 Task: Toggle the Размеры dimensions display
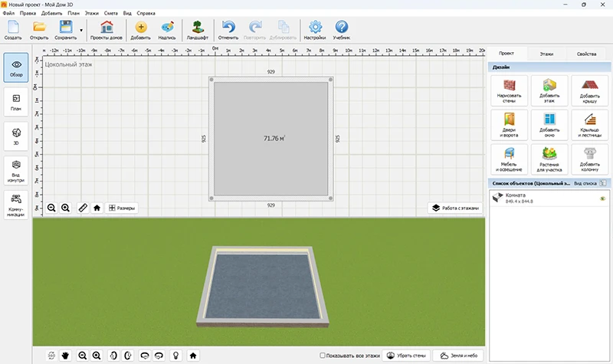point(122,208)
